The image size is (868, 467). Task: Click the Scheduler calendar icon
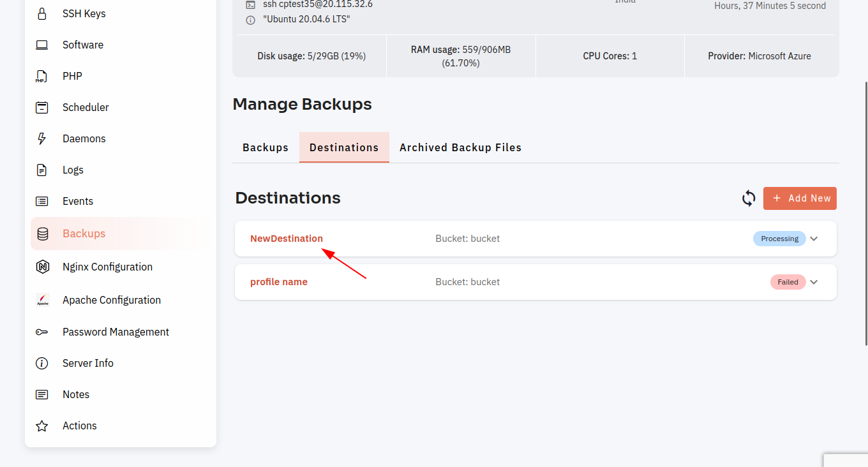pyautogui.click(x=42, y=107)
